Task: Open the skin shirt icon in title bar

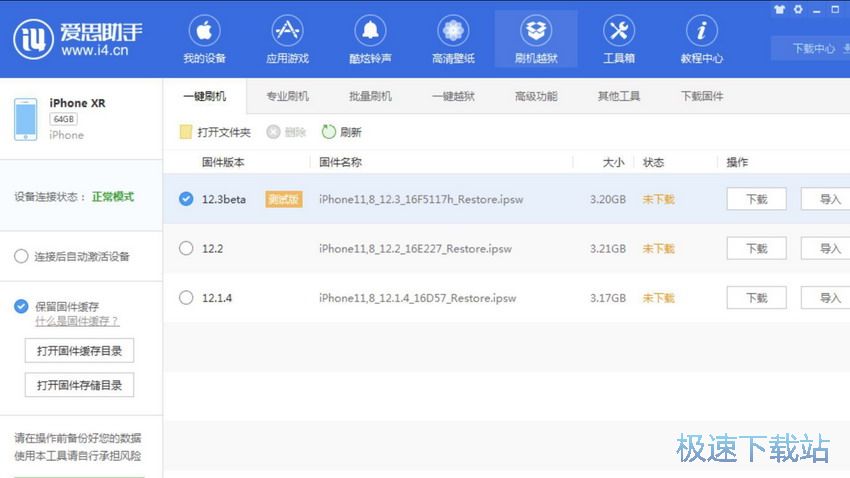Action: [780, 10]
